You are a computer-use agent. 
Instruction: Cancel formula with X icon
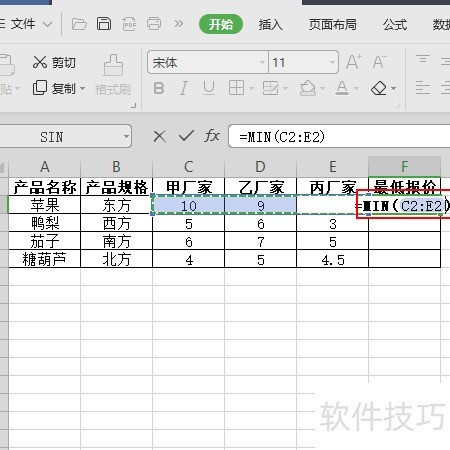[x=160, y=136]
